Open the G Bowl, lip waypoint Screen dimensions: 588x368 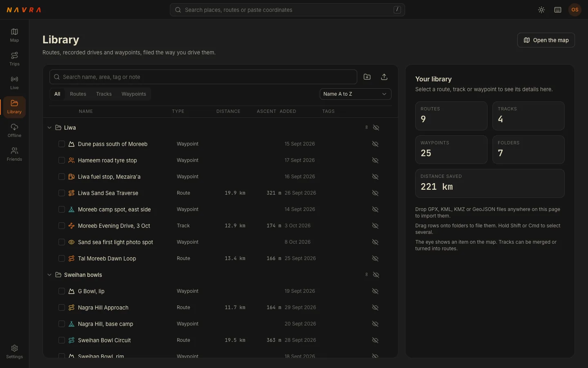click(220, 291)
